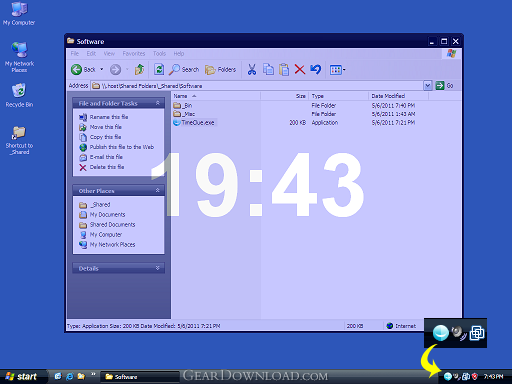This screenshot has height=384, width=512.
Task: Click the folder icon in quick launch
Action: (81, 376)
